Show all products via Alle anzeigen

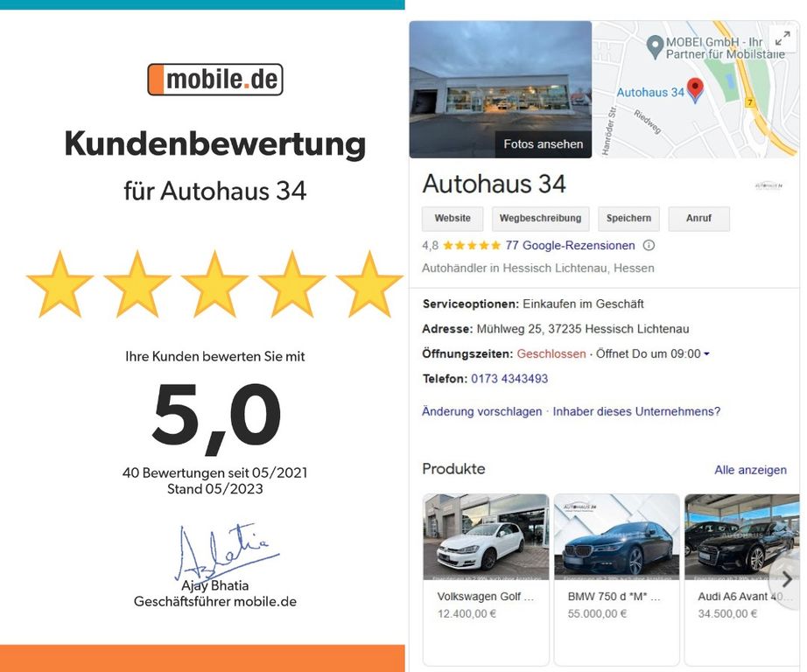[750, 470]
